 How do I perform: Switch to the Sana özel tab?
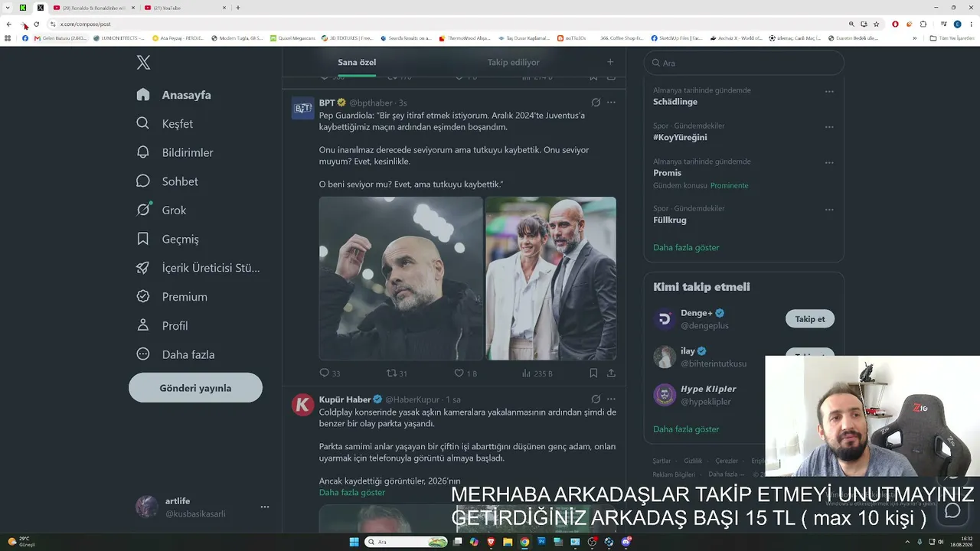357,62
